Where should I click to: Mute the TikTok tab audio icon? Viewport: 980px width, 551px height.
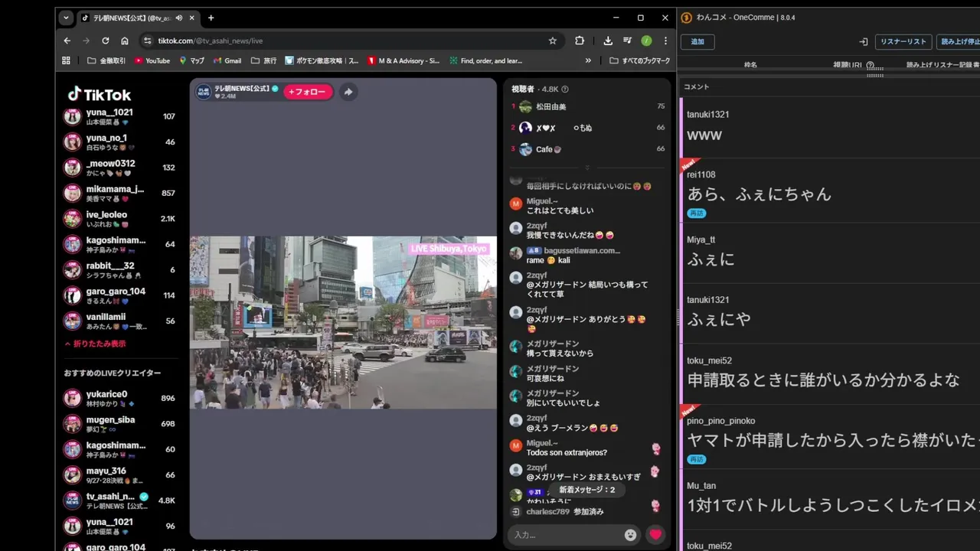coord(178,18)
